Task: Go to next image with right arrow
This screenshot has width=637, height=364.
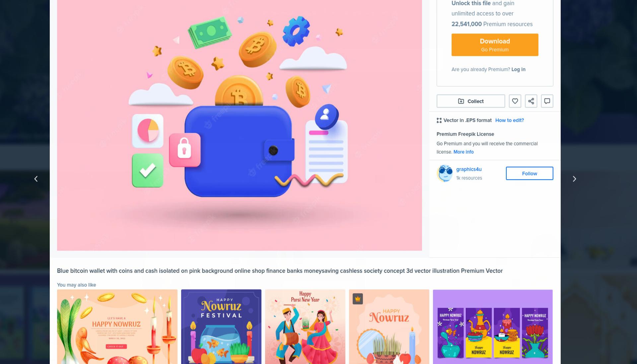Action: coord(574,179)
